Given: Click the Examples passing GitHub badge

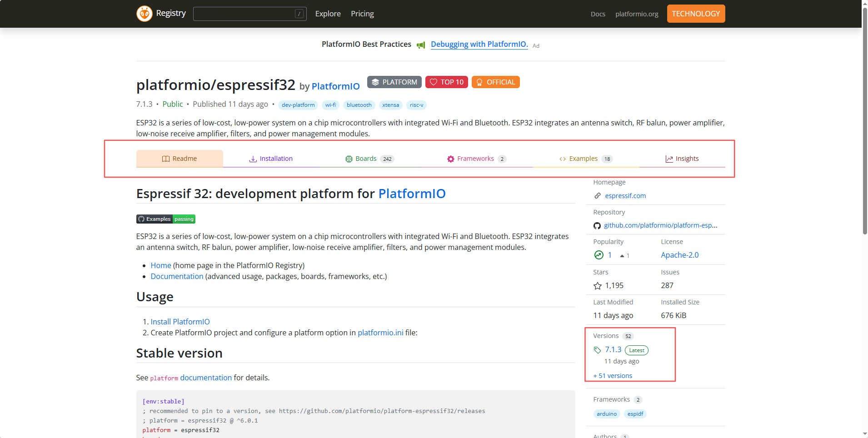Looking at the screenshot, I should coord(166,219).
